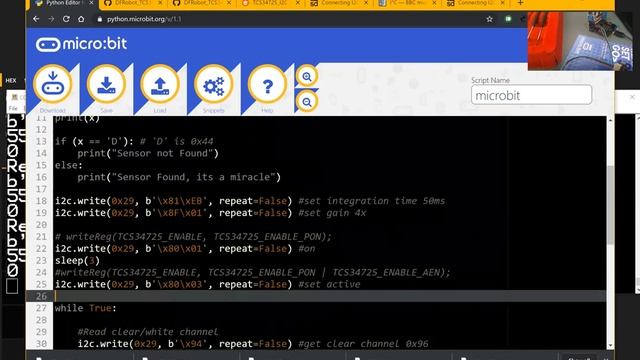Image resolution: width=640 pixels, height=360 pixels.
Task: Zoom in the editor text
Action: tap(307, 76)
